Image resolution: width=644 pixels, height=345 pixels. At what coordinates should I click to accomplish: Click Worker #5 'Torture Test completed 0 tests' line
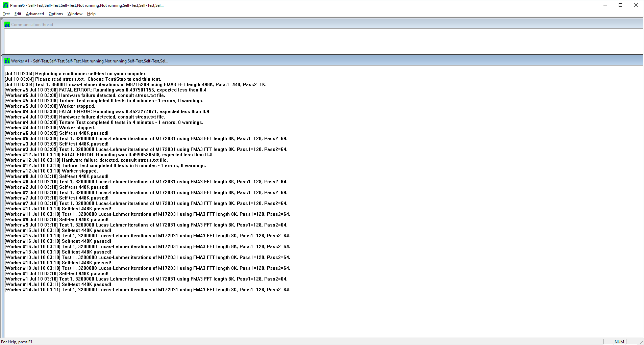(x=104, y=101)
